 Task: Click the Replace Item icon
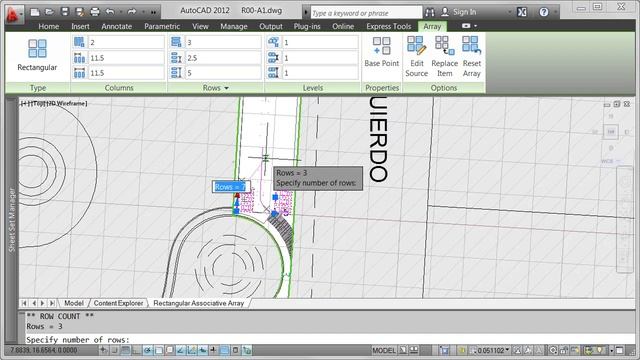pyautogui.click(x=444, y=45)
